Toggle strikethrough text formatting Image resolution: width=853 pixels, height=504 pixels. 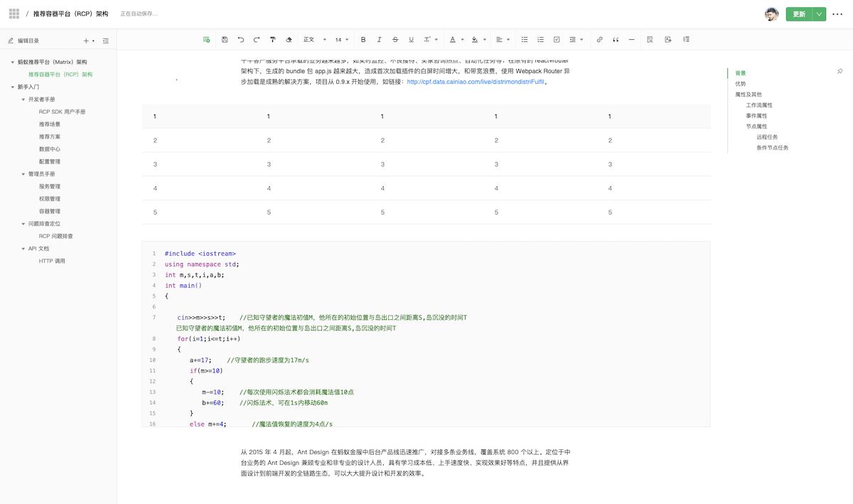(x=395, y=40)
